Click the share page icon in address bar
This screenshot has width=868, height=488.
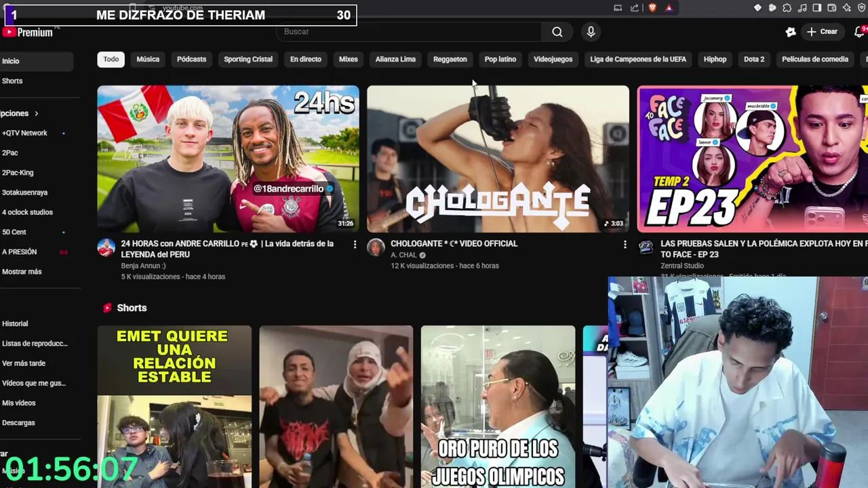pos(635,7)
